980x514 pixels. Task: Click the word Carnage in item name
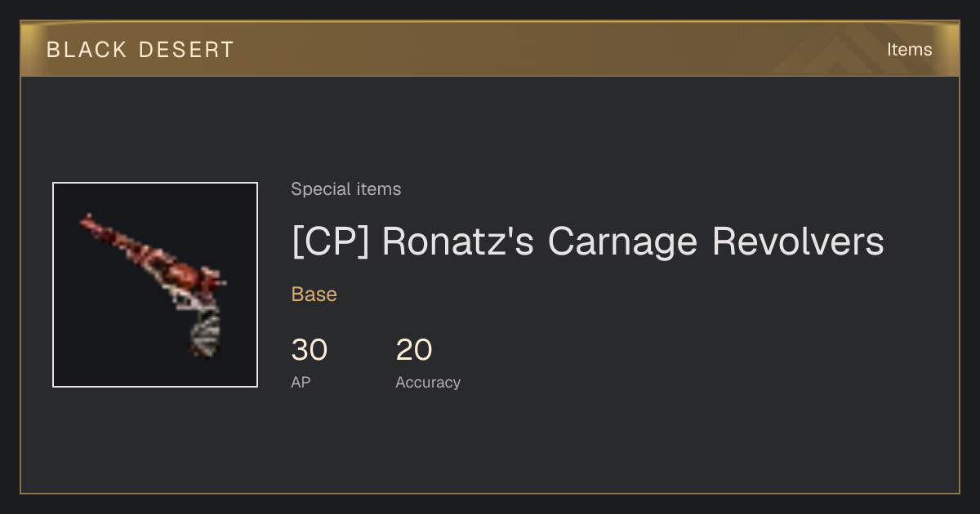[622, 241]
